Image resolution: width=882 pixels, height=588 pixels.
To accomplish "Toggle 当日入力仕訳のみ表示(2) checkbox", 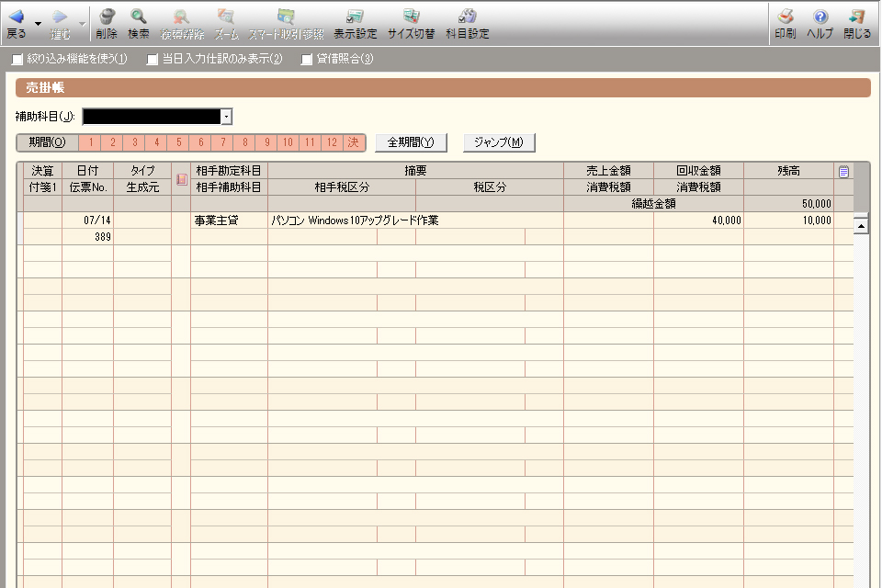I will pyautogui.click(x=152, y=59).
